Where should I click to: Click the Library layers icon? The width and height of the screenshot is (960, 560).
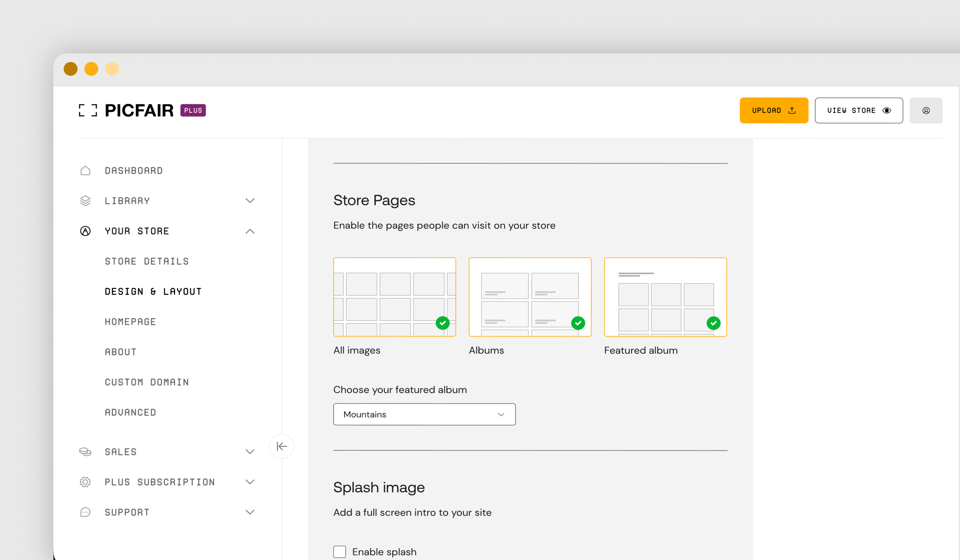tap(85, 201)
